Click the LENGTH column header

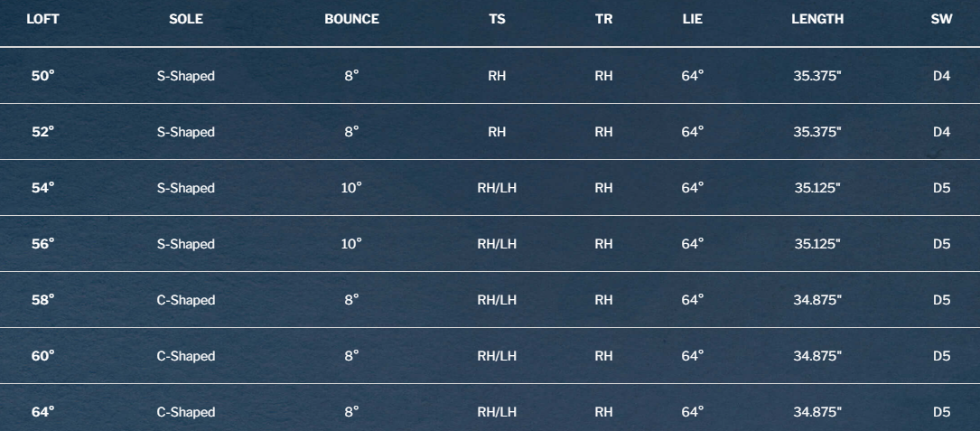click(x=817, y=20)
